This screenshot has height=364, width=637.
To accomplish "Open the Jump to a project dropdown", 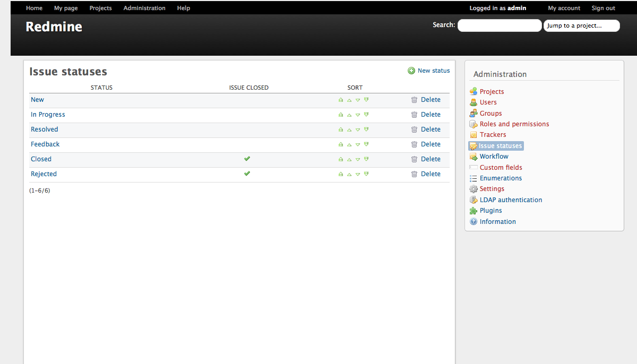I will point(582,25).
